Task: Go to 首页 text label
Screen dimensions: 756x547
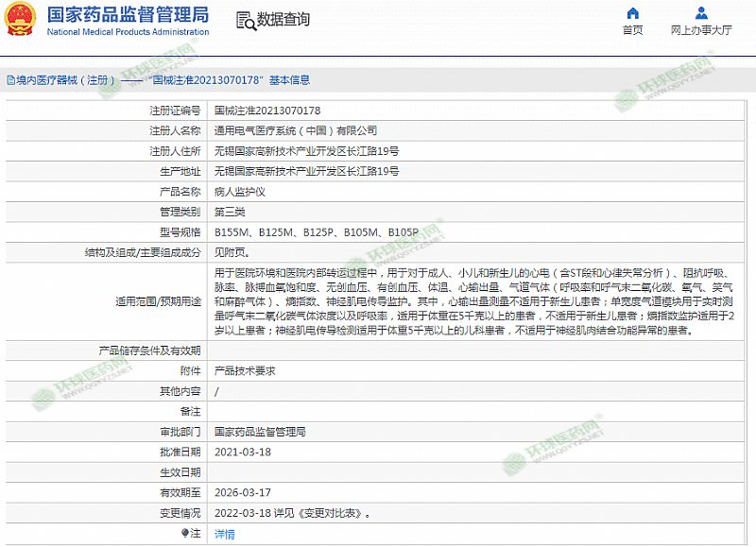Action: tap(632, 30)
